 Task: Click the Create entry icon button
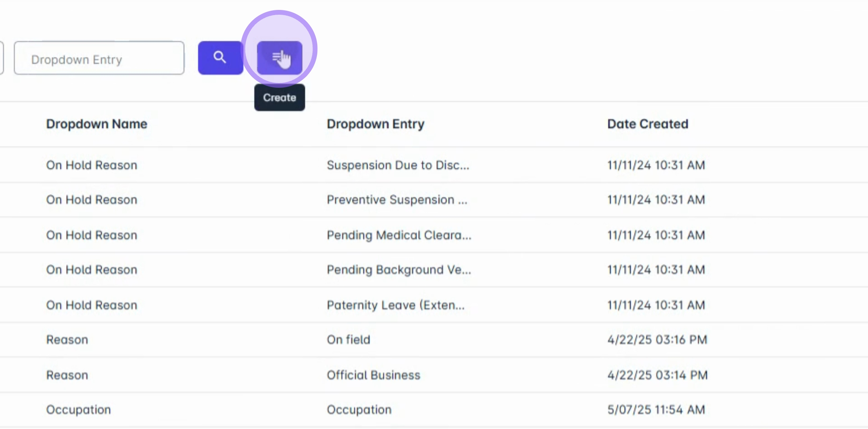pyautogui.click(x=280, y=58)
